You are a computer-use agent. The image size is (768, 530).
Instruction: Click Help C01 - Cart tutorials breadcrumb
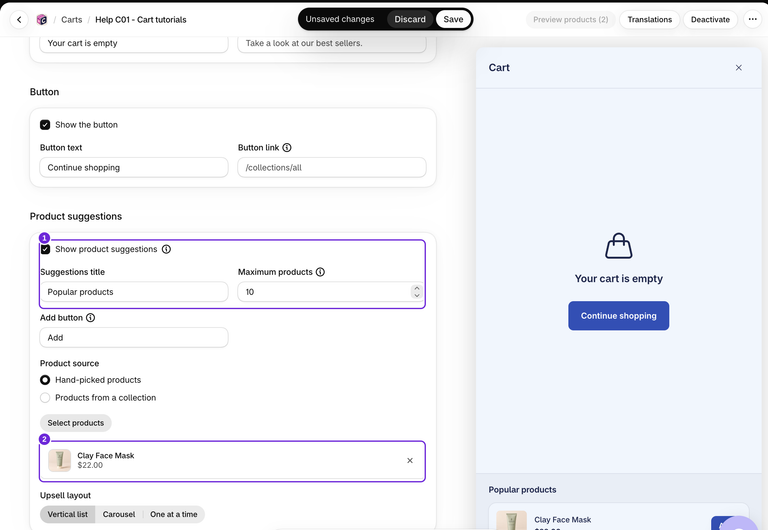pos(141,20)
